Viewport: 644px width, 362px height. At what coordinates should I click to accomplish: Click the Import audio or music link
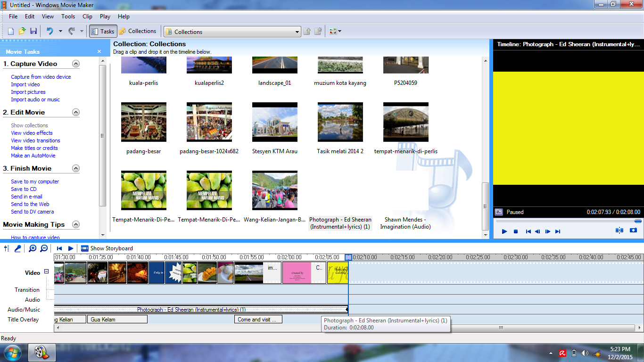tap(35, 99)
